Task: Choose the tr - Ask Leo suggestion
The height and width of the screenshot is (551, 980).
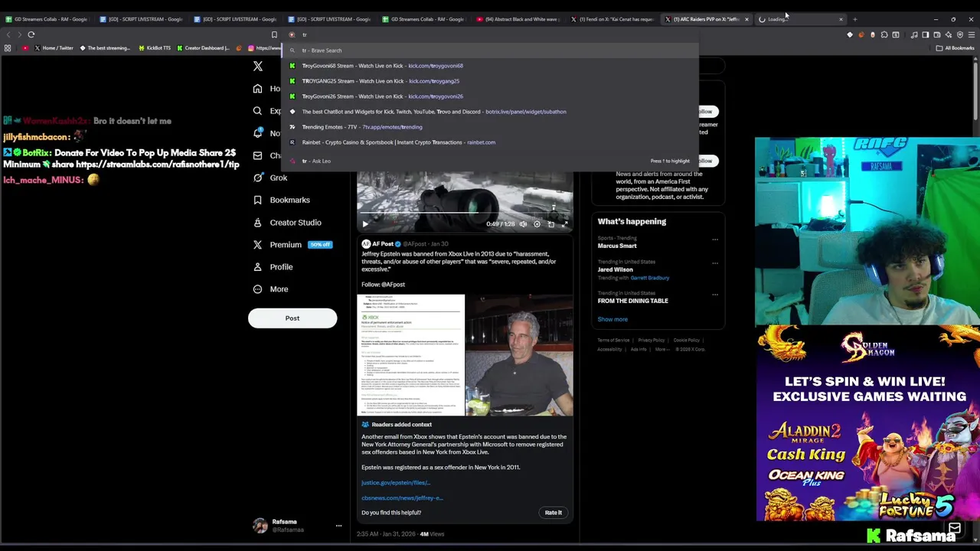Action: tap(490, 161)
